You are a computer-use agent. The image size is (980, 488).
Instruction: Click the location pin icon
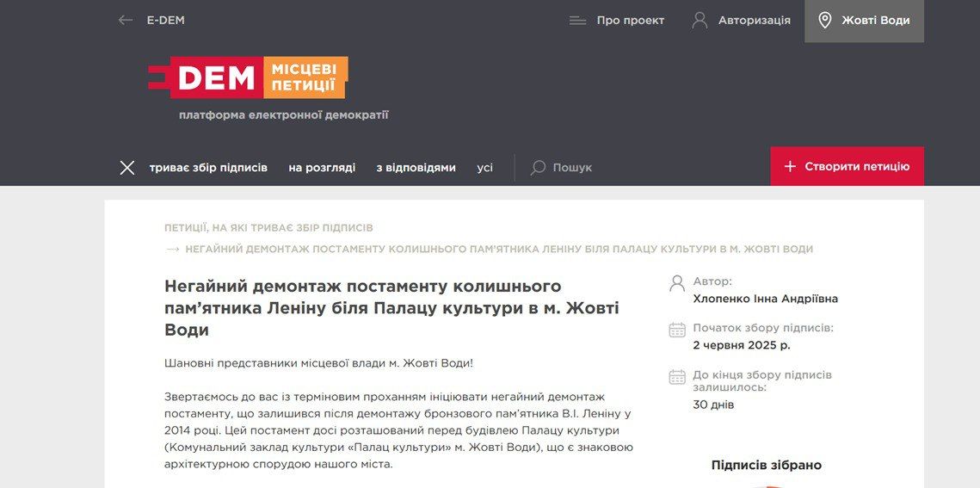(824, 20)
